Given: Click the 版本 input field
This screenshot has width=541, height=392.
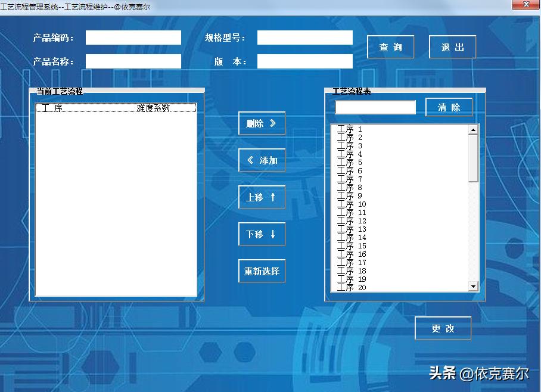Looking at the screenshot, I should click(304, 60).
